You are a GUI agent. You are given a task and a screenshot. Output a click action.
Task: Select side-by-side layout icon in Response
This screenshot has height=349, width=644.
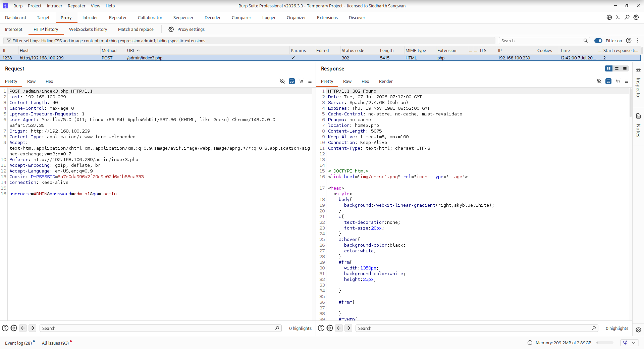(x=608, y=68)
